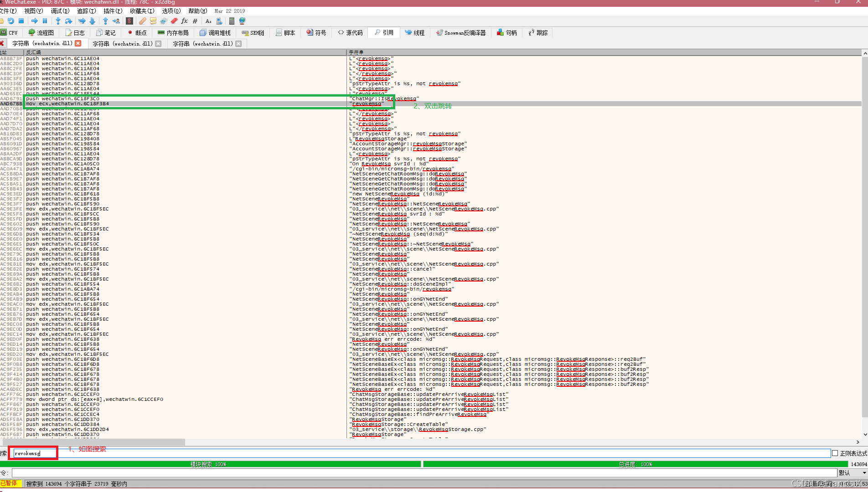This screenshot has height=492, width=868.
Task: Switch to the Snowman反编译器 tab
Action: [x=461, y=33]
